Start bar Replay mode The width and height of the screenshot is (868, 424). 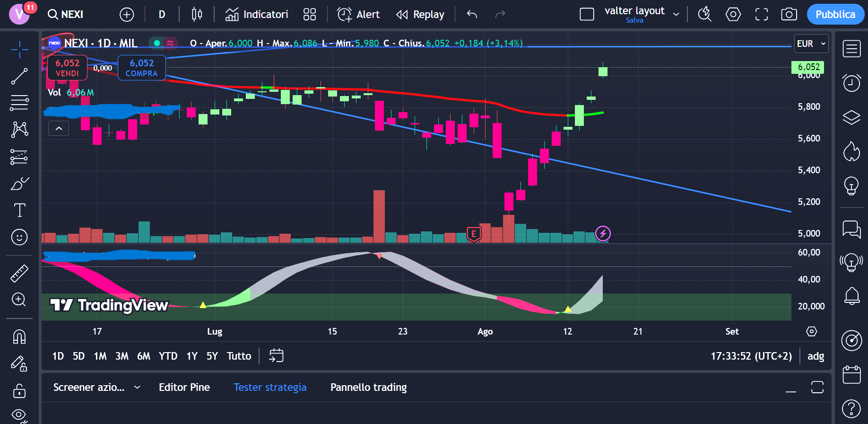tap(420, 15)
